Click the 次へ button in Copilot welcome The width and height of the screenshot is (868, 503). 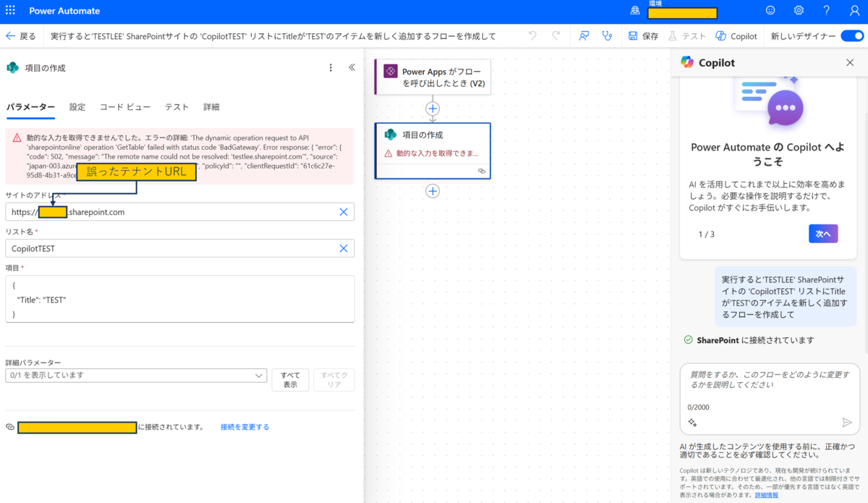[823, 234]
